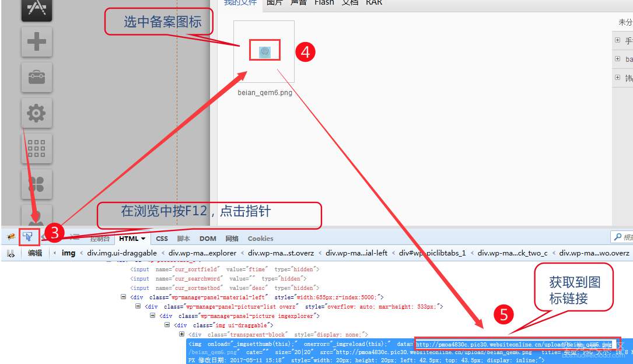Image resolution: width=633 pixels, height=364 pixels.
Task: Activate the element inspector pointer tool
Action: 27,237
